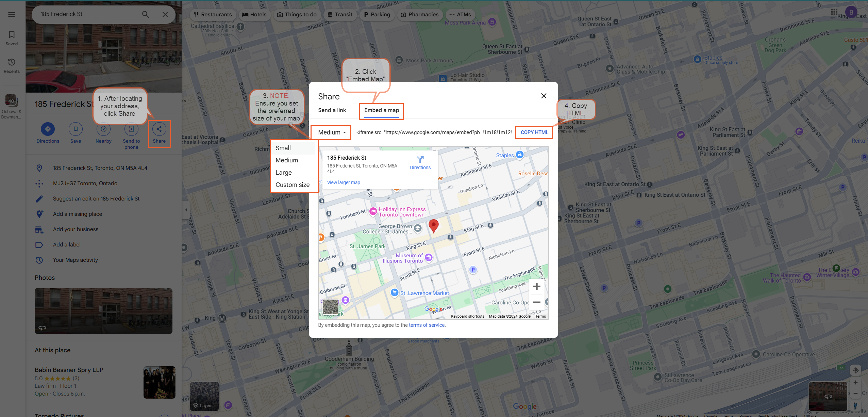The width and height of the screenshot is (868, 417).
Task: Filter map by Transit
Action: tap(340, 15)
